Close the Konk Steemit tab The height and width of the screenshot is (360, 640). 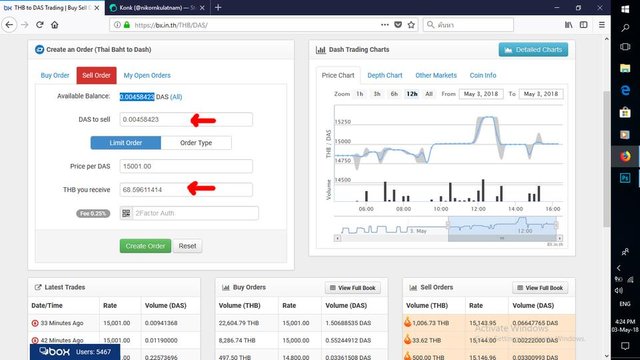202,8
